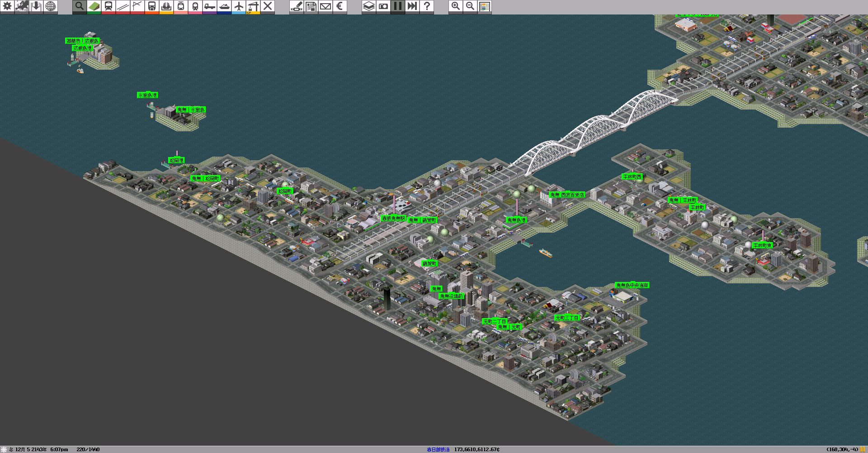868x453 pixels.
Task: Click the 水瀬島港 harbour label
Action: (147, 95)
